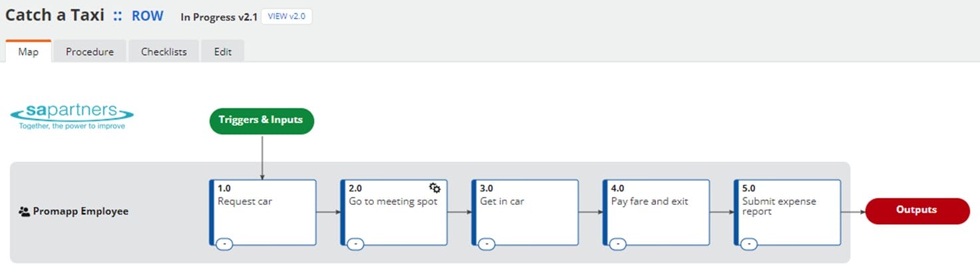Collapse step 2.0 Go to meeting spot
This screenshot has width=980, height=274.
pyautogui.click(x=355, y=244)
